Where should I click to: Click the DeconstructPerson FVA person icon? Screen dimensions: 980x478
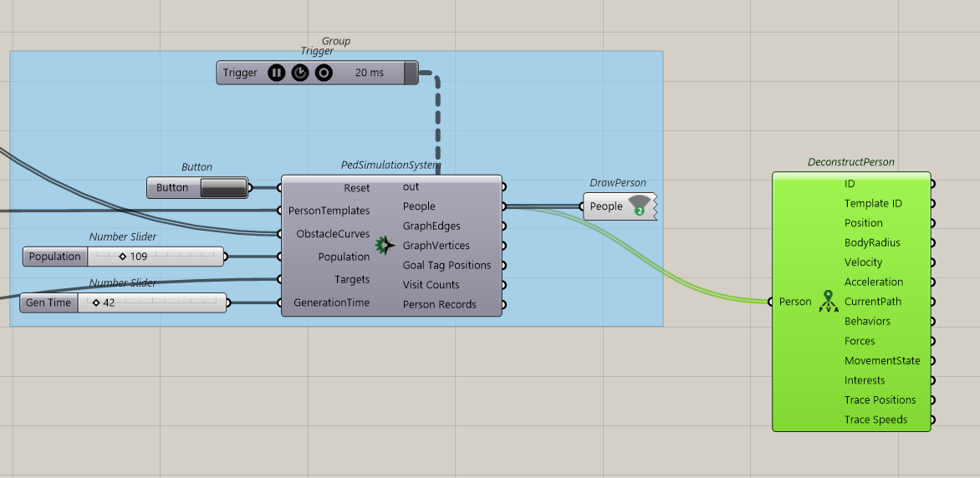click(828, 302)
